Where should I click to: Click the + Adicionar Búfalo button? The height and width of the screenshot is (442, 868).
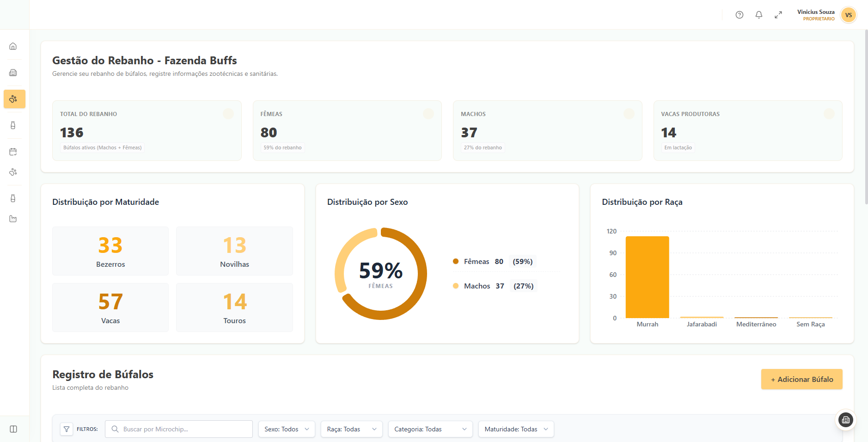tap(801, 379)
